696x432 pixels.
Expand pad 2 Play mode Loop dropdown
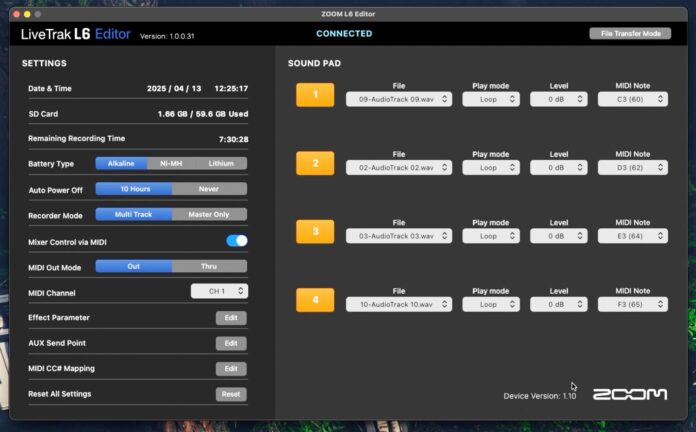click(490, 168)
